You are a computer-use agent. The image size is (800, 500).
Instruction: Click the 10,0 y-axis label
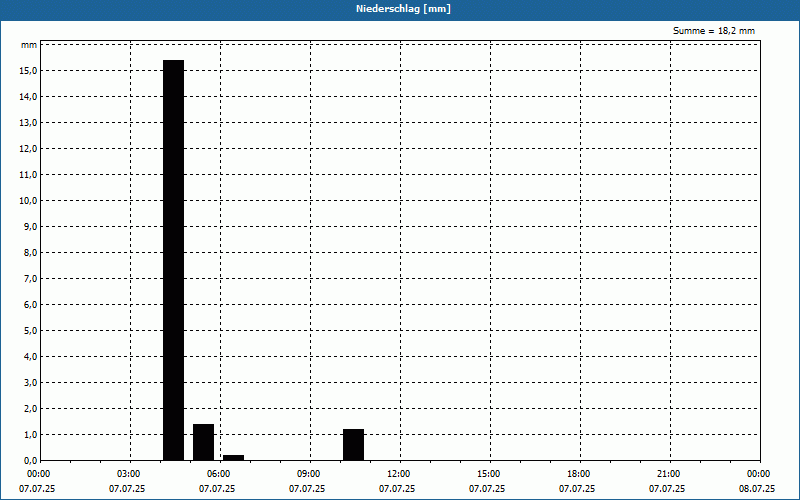(28, 201)
